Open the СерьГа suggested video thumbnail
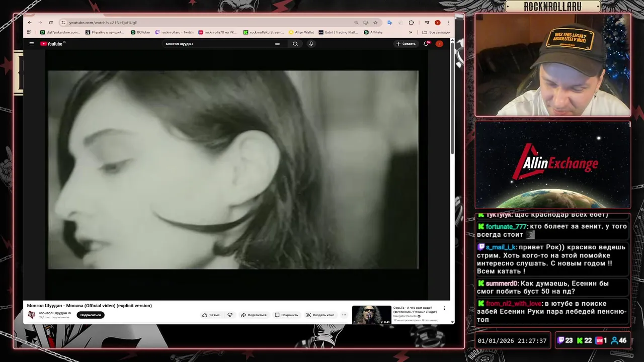The image size is (644, 362). point(371,315)
